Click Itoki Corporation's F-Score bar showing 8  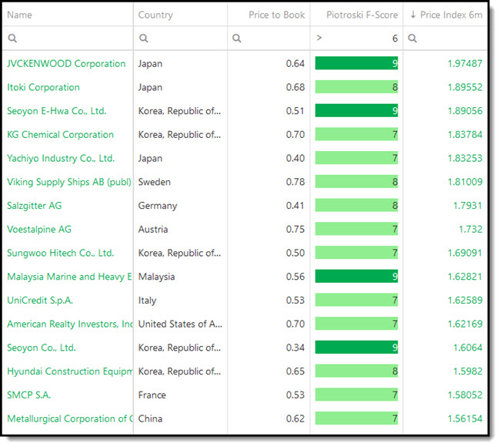click(356, 87)
